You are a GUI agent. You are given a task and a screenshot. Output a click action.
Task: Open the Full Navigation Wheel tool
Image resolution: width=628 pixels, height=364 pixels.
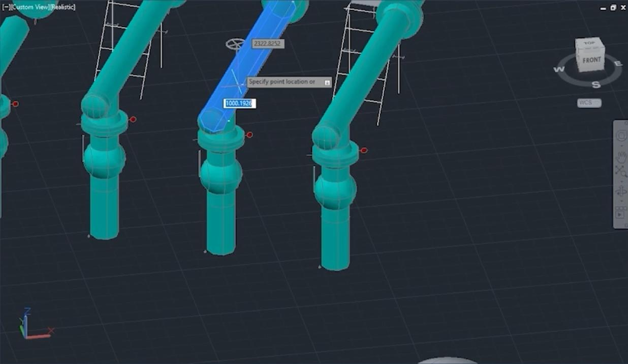(621, 136)
